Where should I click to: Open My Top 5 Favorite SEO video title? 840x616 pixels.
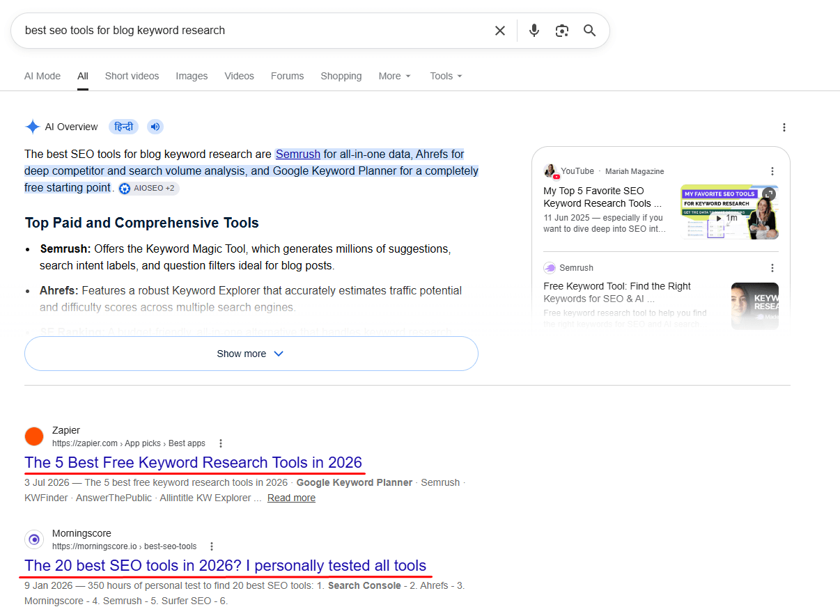(x=602, y=197)
